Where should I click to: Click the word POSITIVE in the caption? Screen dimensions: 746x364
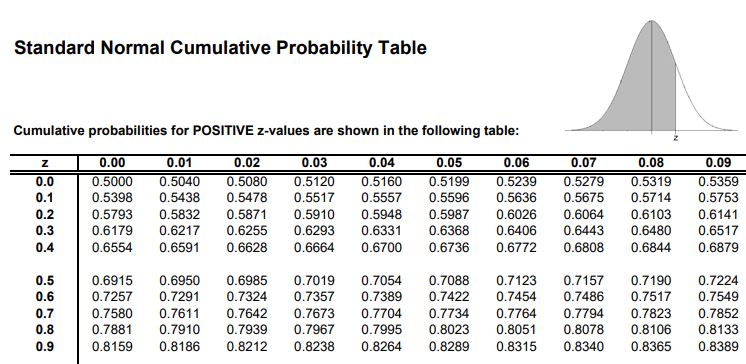click(223, 131)
